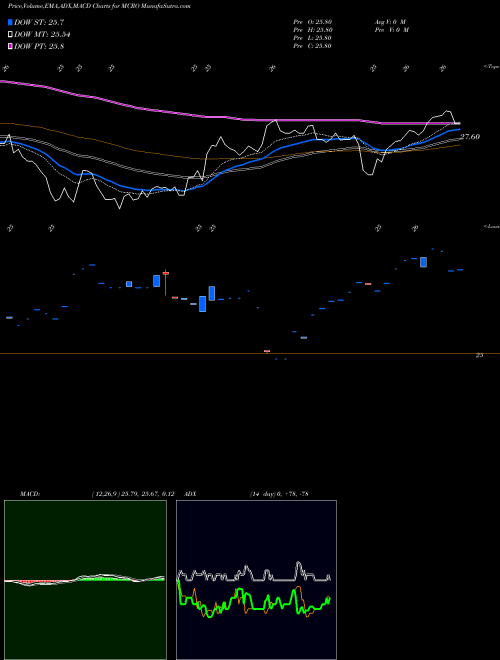500x660 pixels.
Task: Open the green MACD indicator panel
Action: pos(85,580)
